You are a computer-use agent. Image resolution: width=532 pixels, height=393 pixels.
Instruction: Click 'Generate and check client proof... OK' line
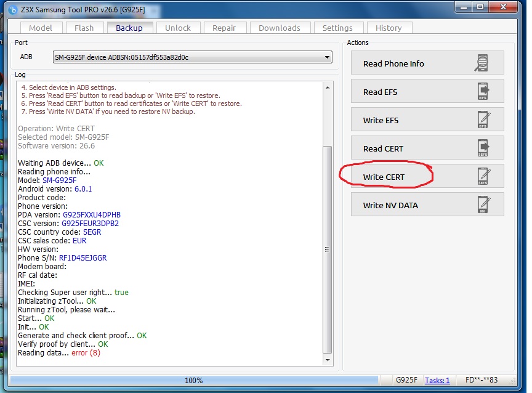pyautogui.click(x=82, y=336)
